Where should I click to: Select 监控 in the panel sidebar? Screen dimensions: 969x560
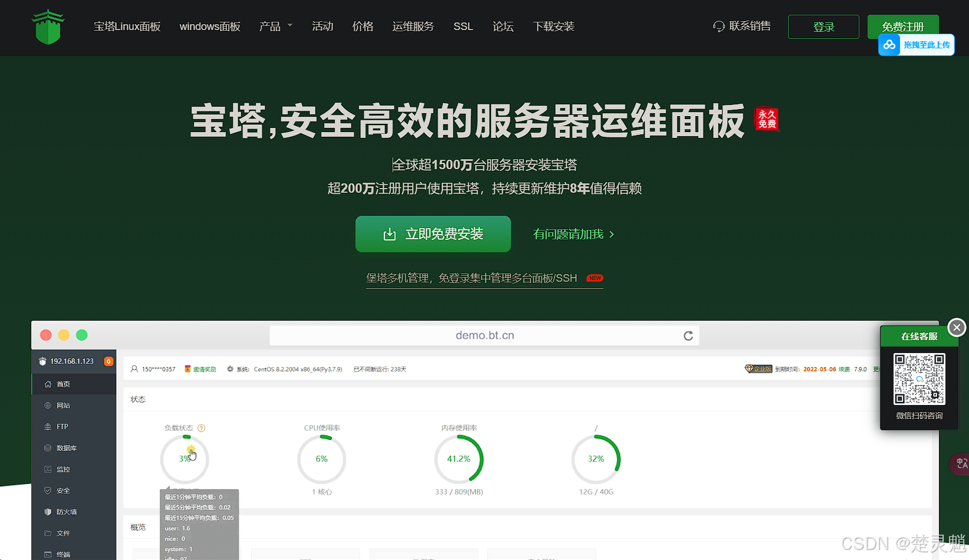[x=74, y=469]
